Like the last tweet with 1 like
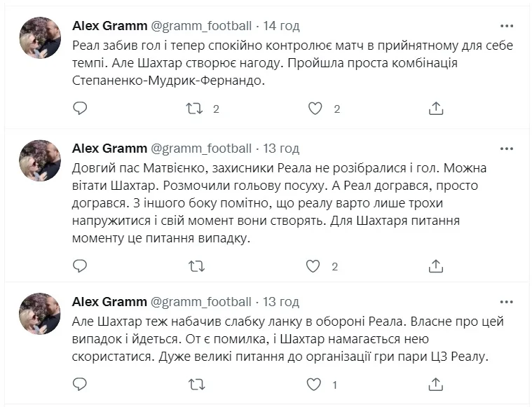The height and width of the screenshot is (407, 532). [315, 384]
